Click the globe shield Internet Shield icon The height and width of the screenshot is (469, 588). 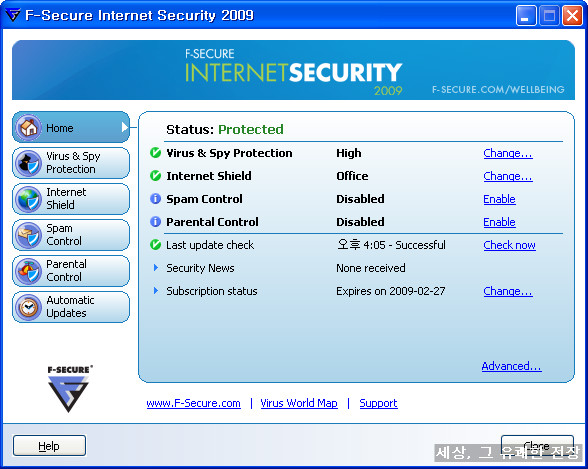(28, 199)
